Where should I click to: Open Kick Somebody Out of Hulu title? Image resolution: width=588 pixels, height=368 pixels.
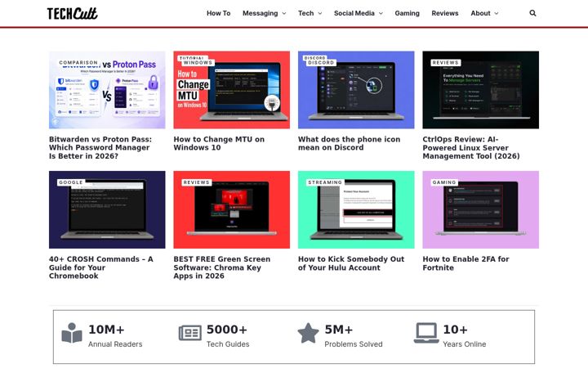point(351,263)
